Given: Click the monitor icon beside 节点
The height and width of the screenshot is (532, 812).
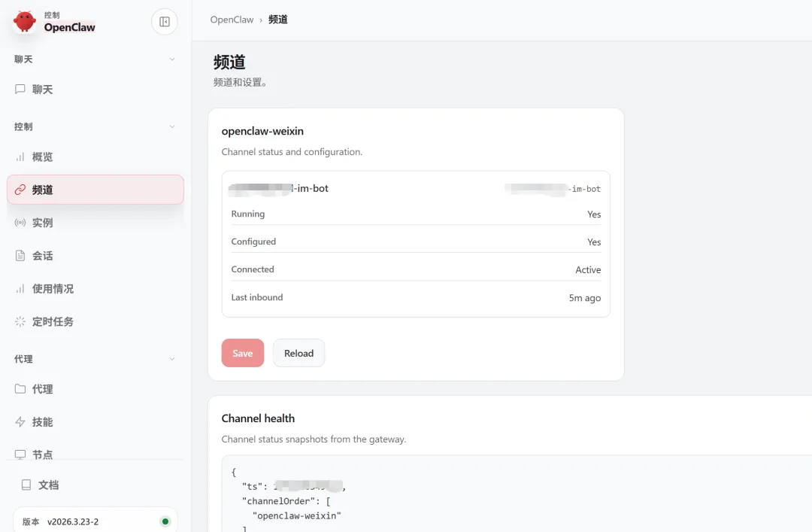Looking at the screenshot, I should point(20,454).
